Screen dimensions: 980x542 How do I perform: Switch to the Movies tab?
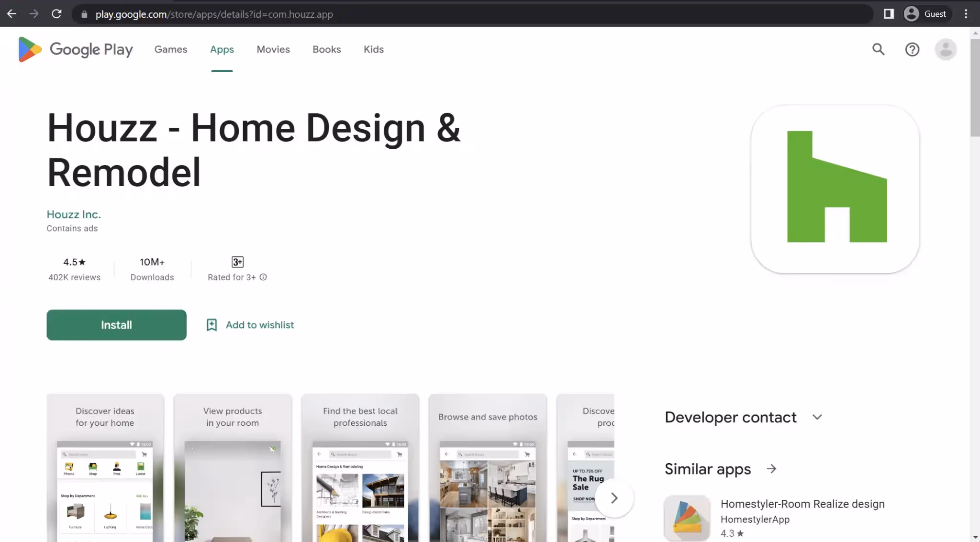[273, 49]
